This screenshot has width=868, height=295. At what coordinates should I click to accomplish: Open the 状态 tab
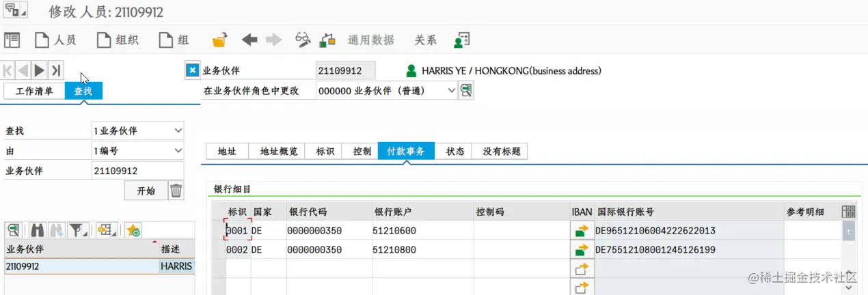[455, 151]
